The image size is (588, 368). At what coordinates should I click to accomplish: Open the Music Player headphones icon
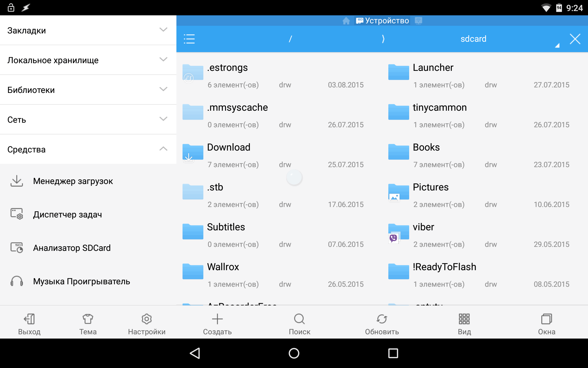click(x=17, y=281)
